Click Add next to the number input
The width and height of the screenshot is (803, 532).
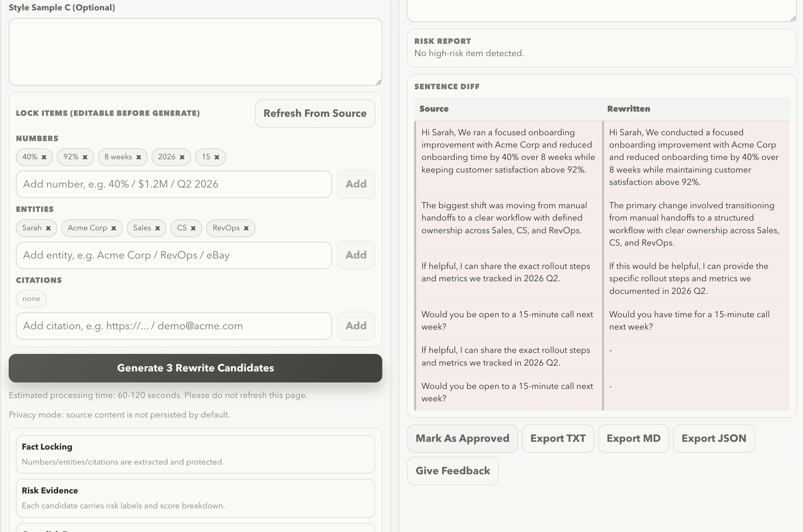point(356,184)
